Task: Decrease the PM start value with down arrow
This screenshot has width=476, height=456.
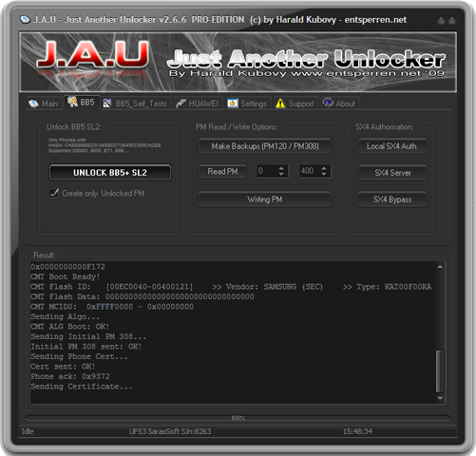Action: pyautogui.click(x=281, y=175)
